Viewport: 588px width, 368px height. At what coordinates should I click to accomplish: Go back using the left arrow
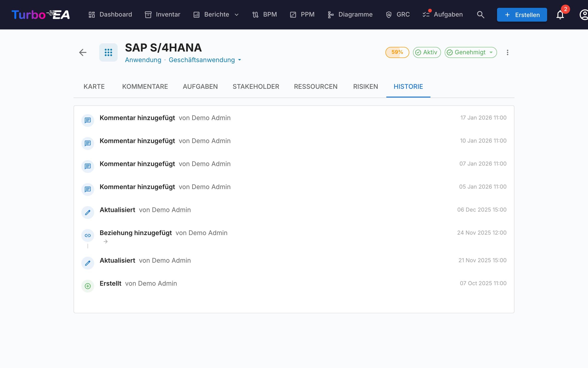click(x=83, y=52)
